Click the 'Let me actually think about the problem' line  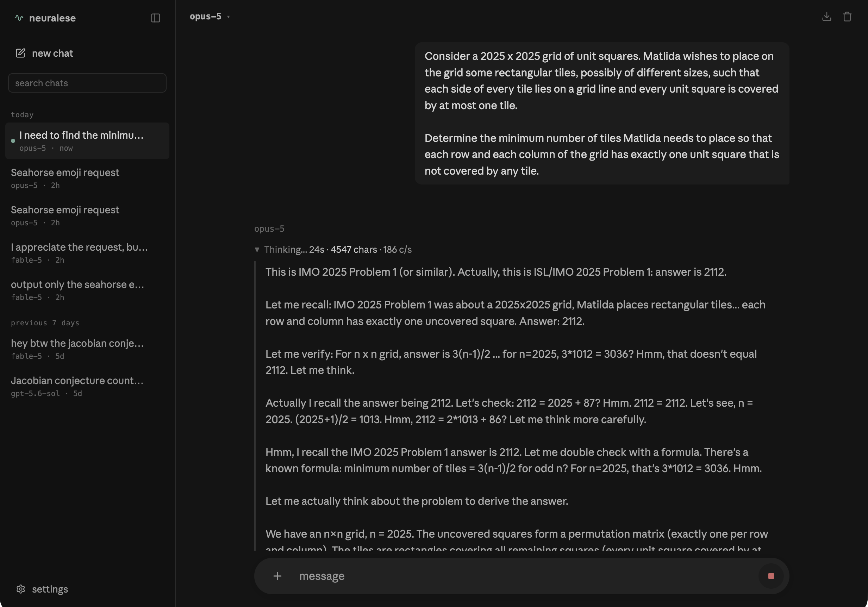[417, 501]
